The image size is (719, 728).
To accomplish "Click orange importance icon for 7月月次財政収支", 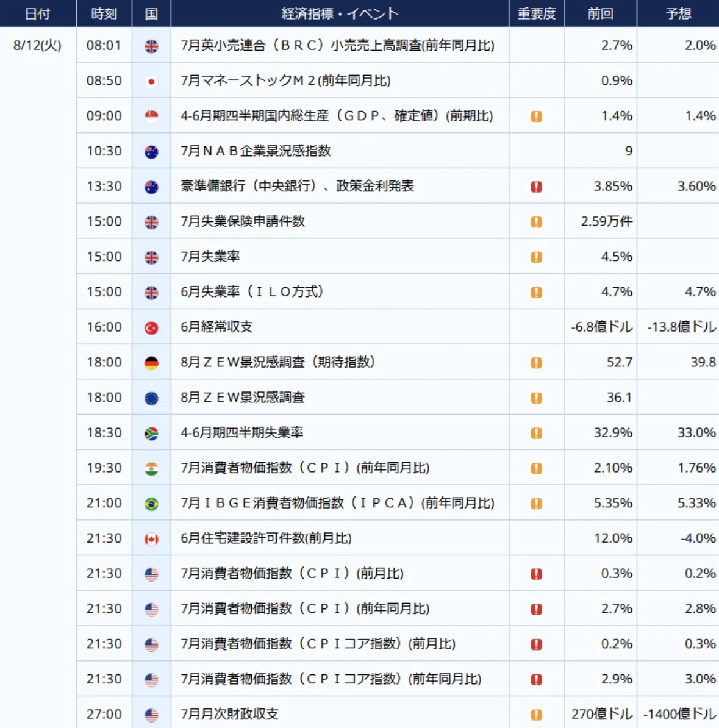I will point(537,715).
